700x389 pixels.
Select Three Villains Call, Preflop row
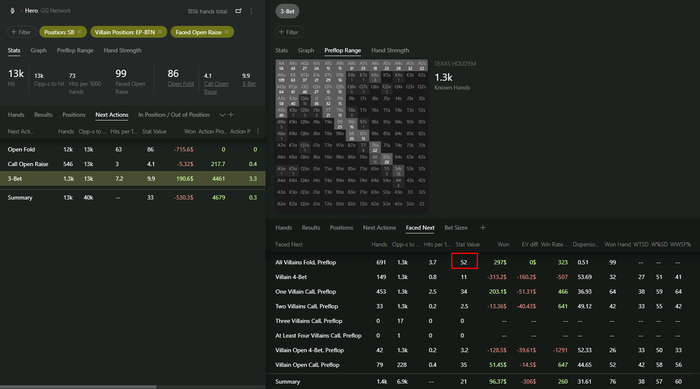(483, 321)
